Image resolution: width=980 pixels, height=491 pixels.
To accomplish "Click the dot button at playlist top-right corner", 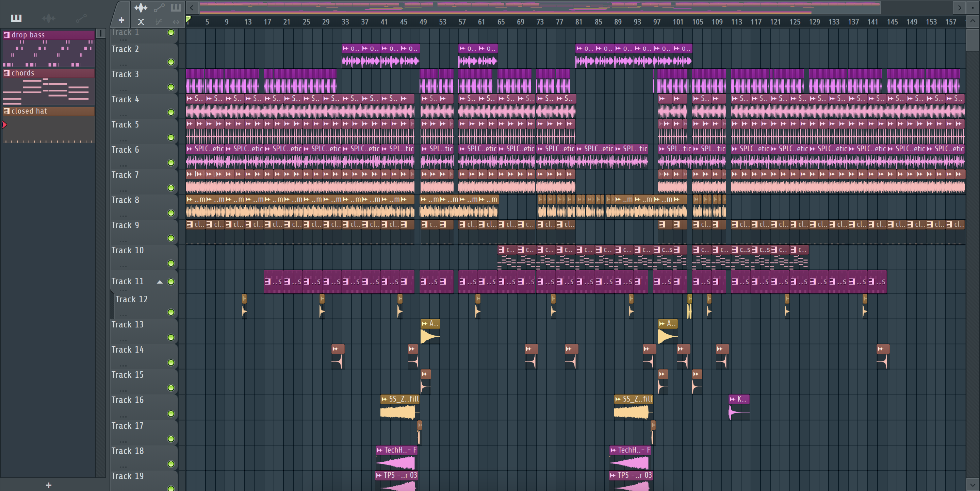I will click(973, 7).
